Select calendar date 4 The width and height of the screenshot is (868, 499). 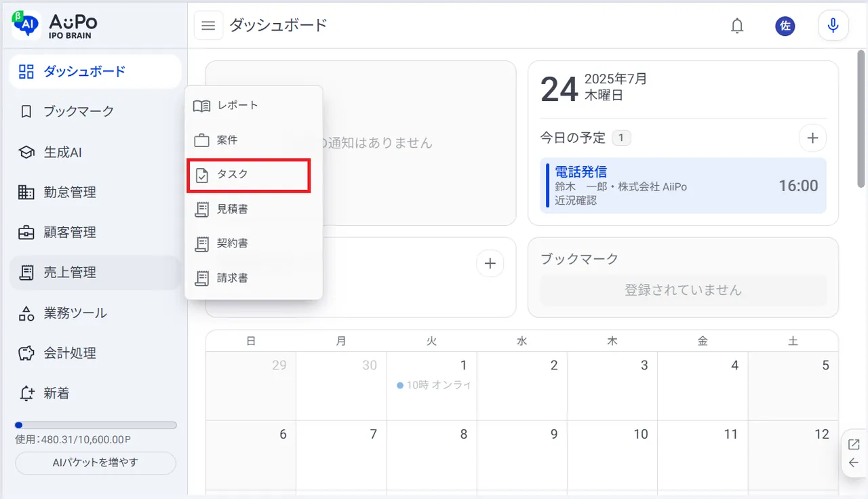734,365
